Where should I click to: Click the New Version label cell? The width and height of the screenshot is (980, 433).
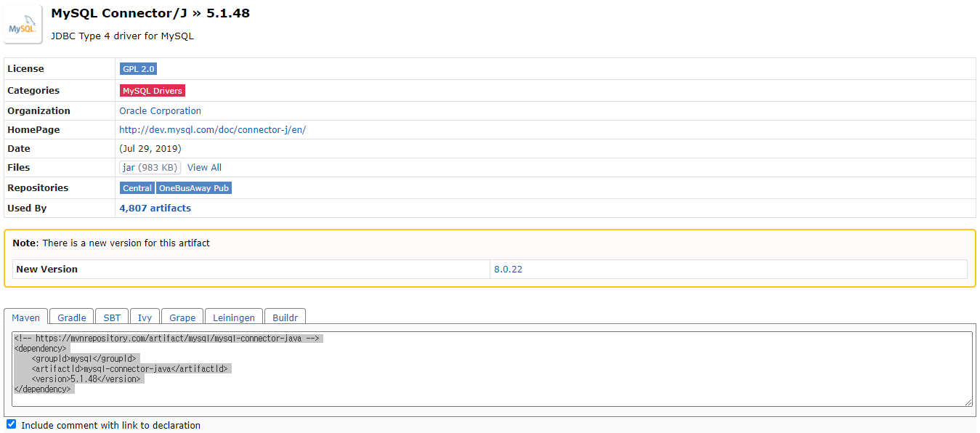pos(251,270)
